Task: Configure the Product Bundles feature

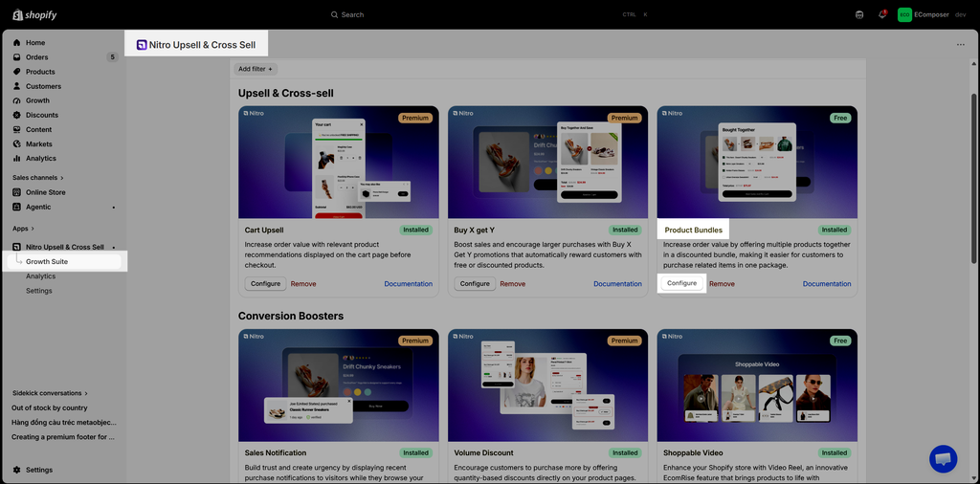Action: tap(681, 283)
